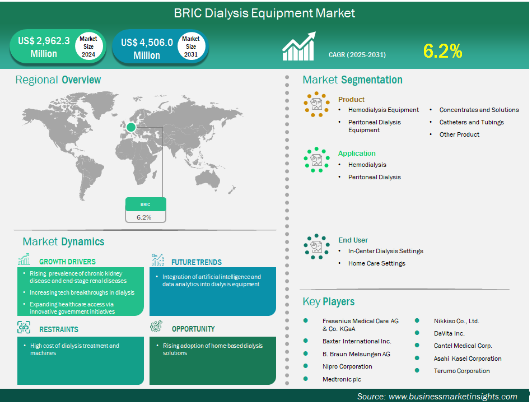Click the Restraints chain-link icon
The width and height of the screenshot is (532, 405).
click(24, 328)
